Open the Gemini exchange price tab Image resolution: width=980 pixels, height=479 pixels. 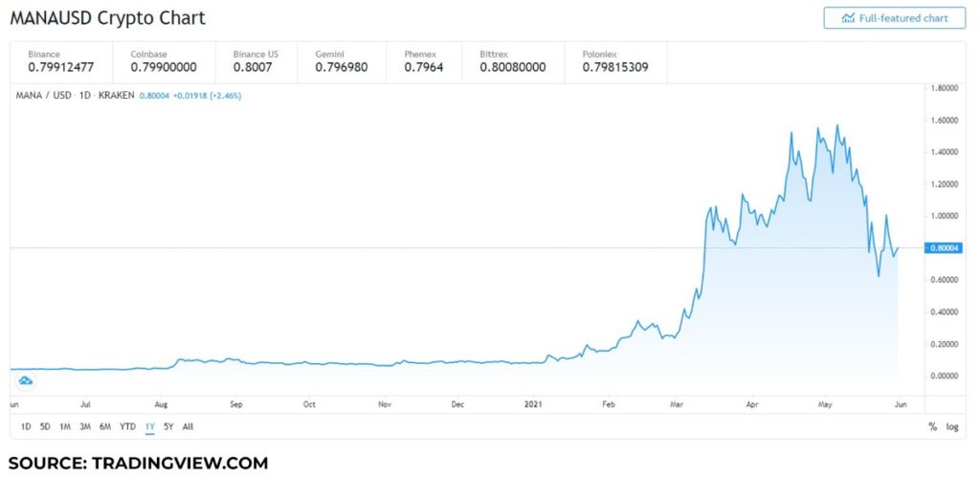[x=339, y=62]
